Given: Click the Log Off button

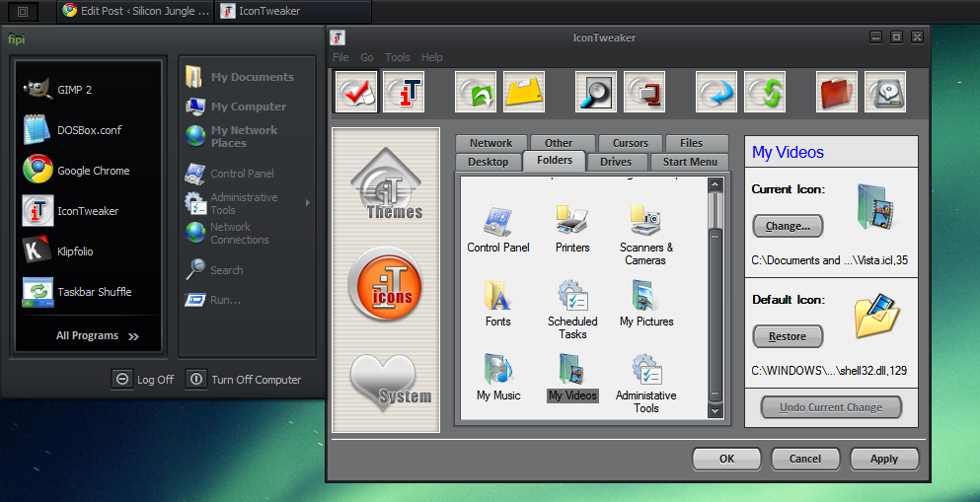Looking at the screenshot, I should pyautogui.click(x=143, y=379).
